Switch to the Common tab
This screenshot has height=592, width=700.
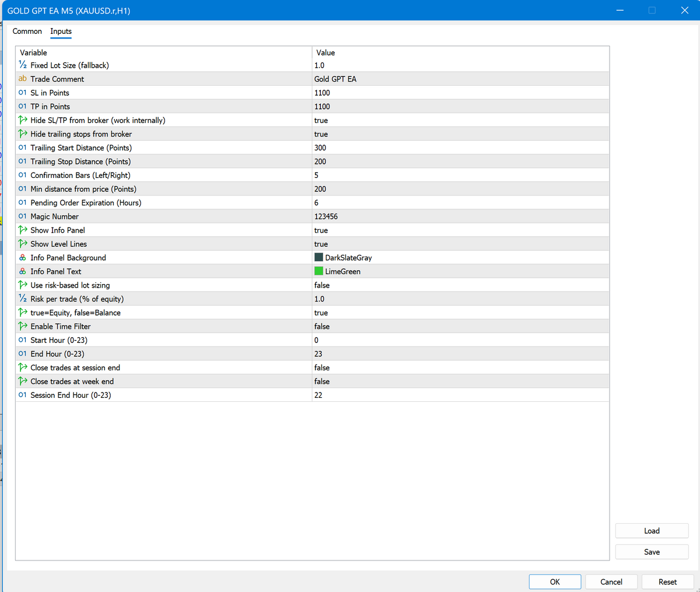click(27, 31)
